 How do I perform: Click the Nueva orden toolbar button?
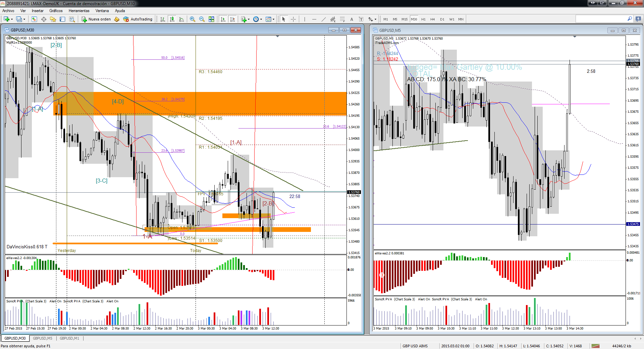click(x=96, y=19)
